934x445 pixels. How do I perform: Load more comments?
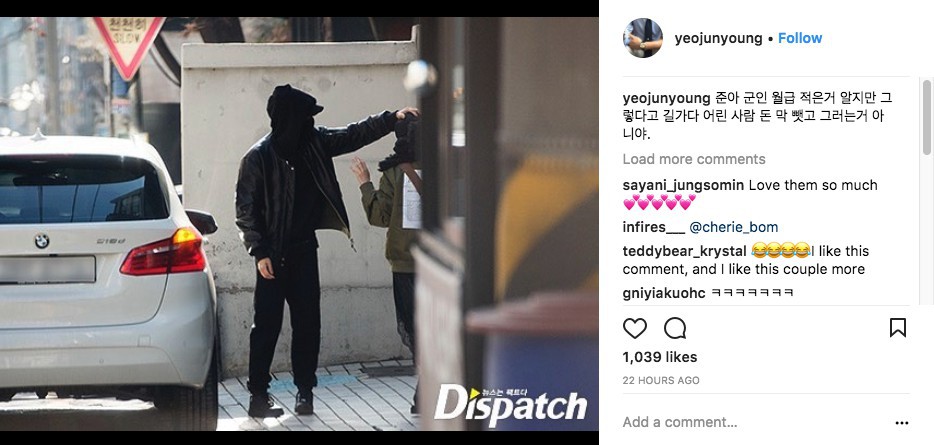[694, 159]
